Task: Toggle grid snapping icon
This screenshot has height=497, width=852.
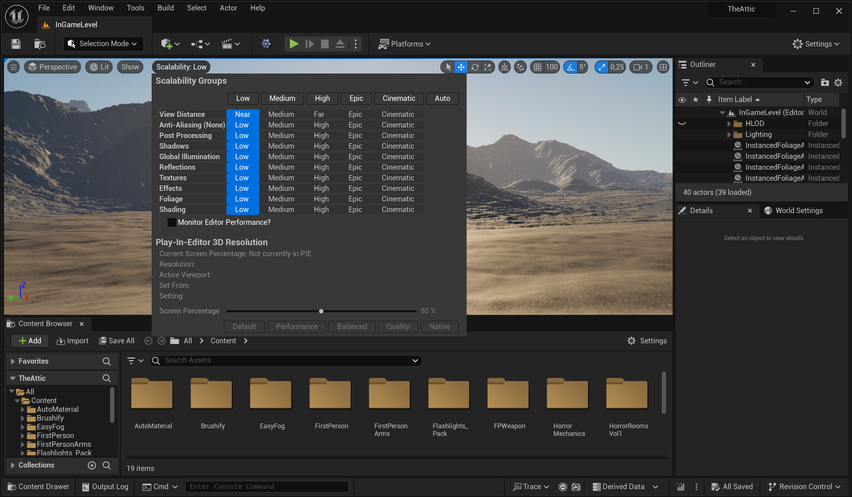Action: click(x=537, y=67)
